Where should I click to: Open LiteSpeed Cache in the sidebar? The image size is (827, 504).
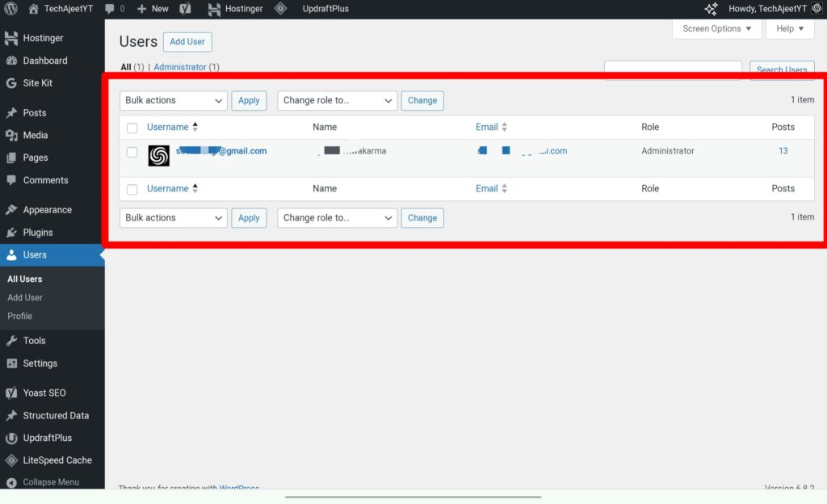(57, 460)
